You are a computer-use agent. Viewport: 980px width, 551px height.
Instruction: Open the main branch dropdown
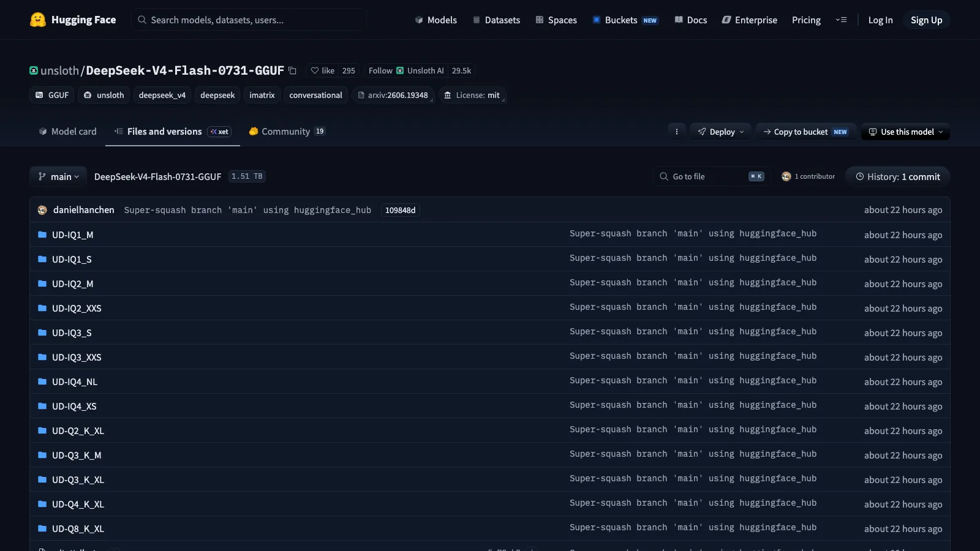[58, 176]
